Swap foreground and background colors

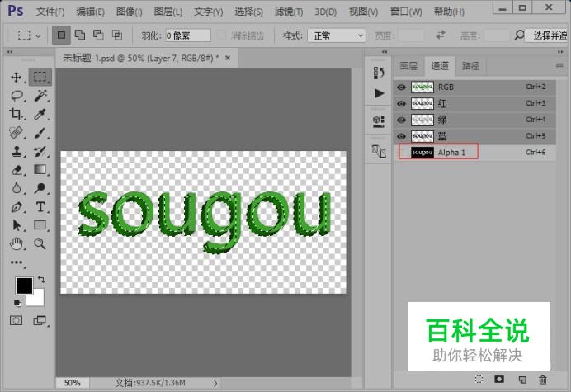(41, 280)
